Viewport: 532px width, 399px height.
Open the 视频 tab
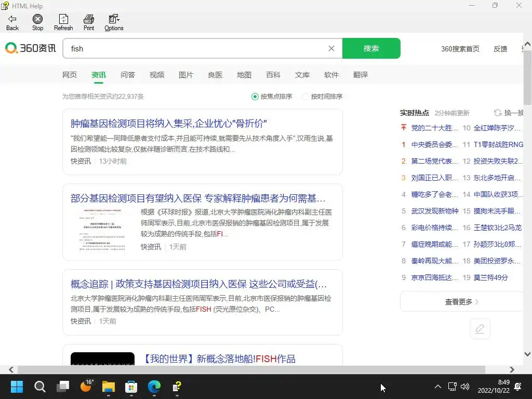point(157,75)
